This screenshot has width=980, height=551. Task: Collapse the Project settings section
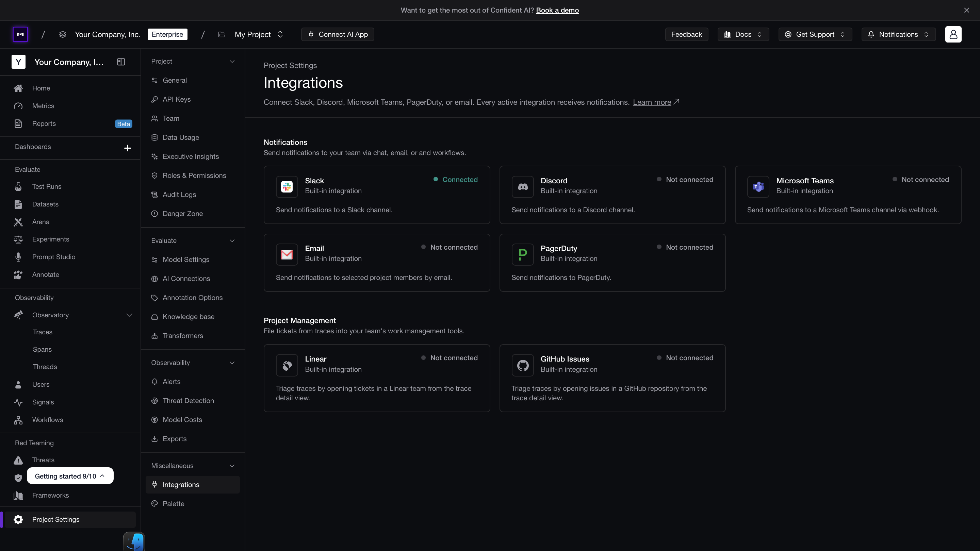(x=232, y=62)
